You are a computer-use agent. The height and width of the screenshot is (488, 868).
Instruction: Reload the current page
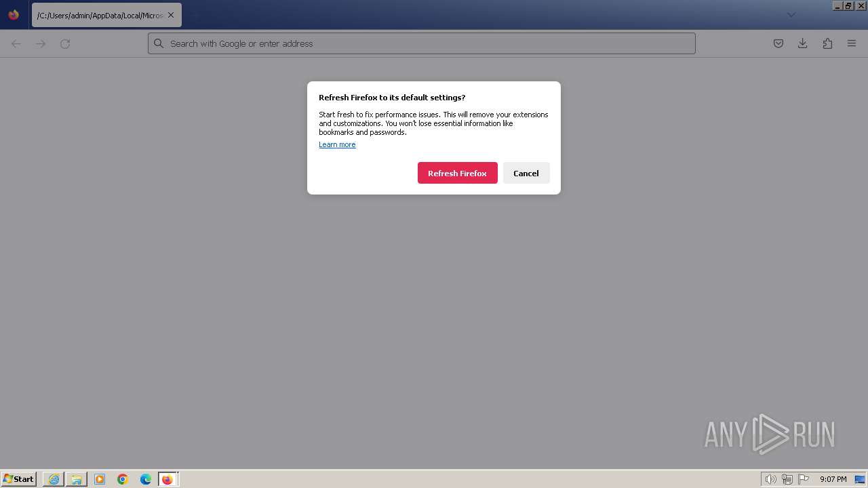(x=65, y=43)
